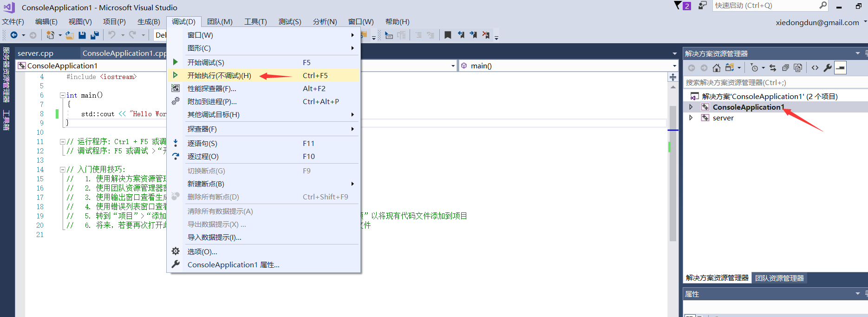The image size is (868, 317).
Task: Switch to the ConsoleApplication1.cpp editor tab
Action: (124, 53)
